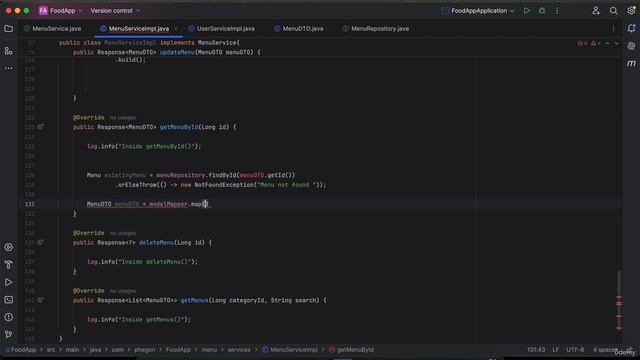Screen dimensions: 640x360
Task: Open the Maven tool window icon
Action: [631, 63]
